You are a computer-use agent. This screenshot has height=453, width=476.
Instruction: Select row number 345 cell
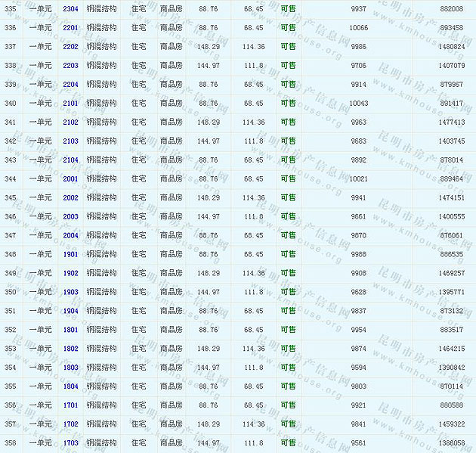click(11, 197)
